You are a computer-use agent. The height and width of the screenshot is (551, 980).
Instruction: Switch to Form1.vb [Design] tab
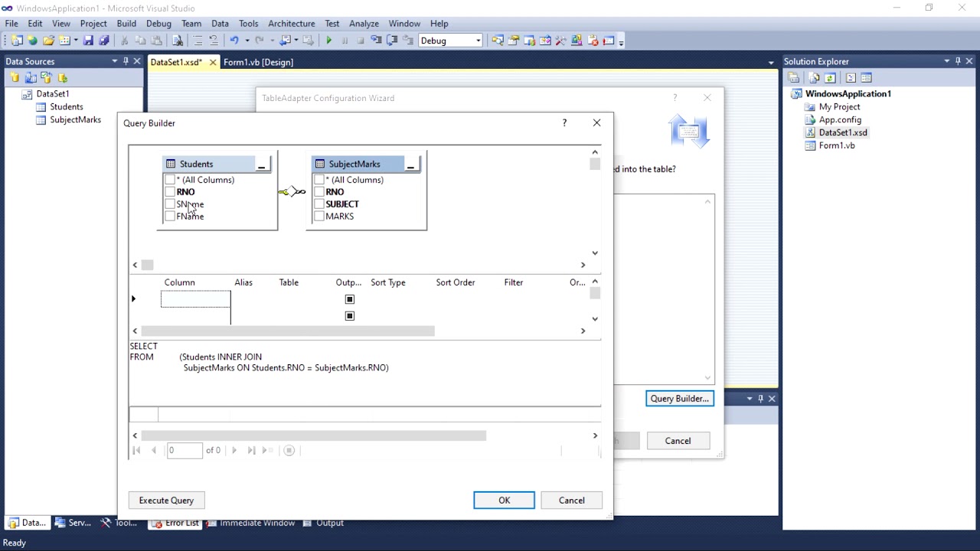tap(258, 62)
